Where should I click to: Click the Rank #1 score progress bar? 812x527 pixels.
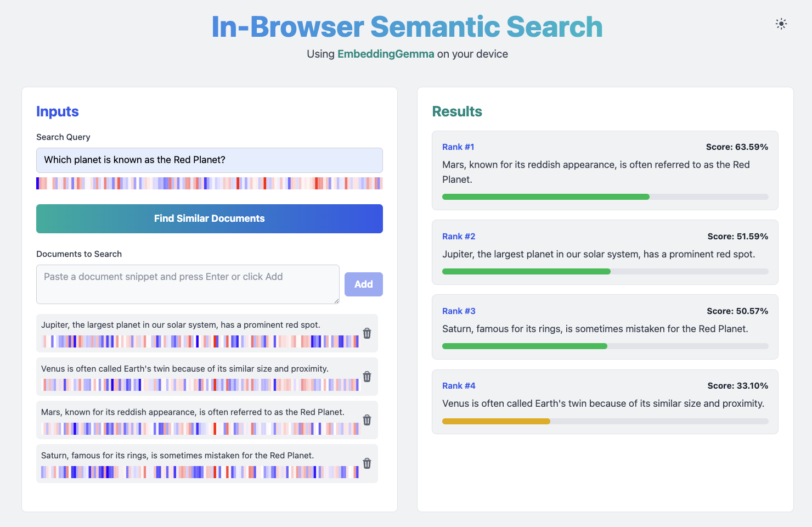click(x=605, y=197)
